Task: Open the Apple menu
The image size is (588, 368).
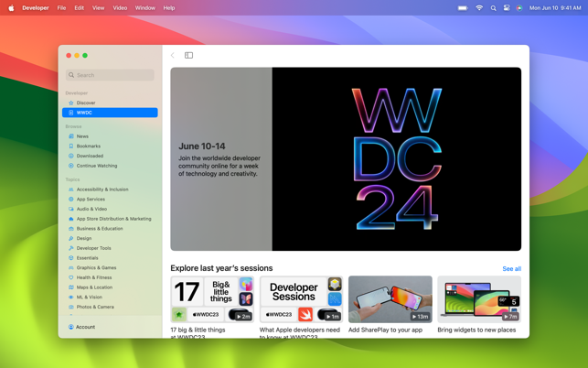Action: click(11, 8)
